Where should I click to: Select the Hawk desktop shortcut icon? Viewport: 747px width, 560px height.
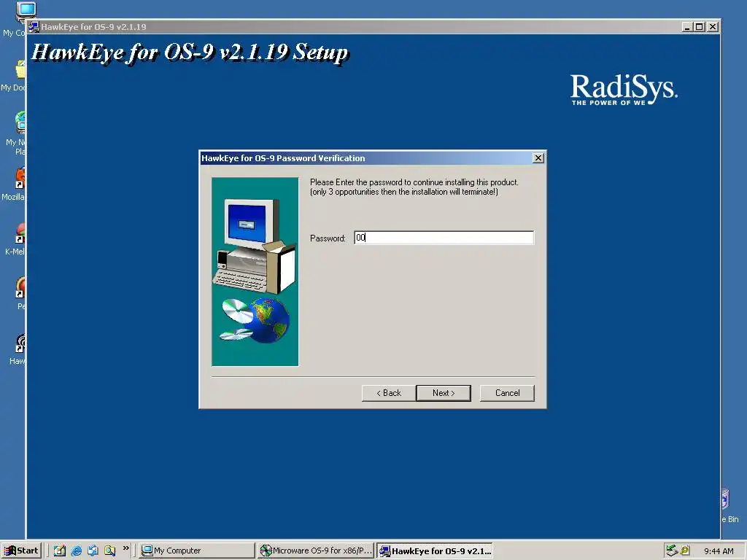point(18,349)
